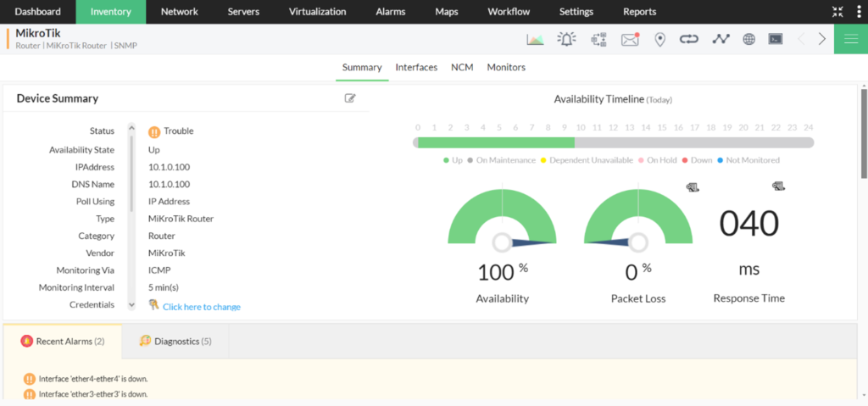Open the three-dot vertical menu at top right

pyautogui.click(x=860, y=12)
